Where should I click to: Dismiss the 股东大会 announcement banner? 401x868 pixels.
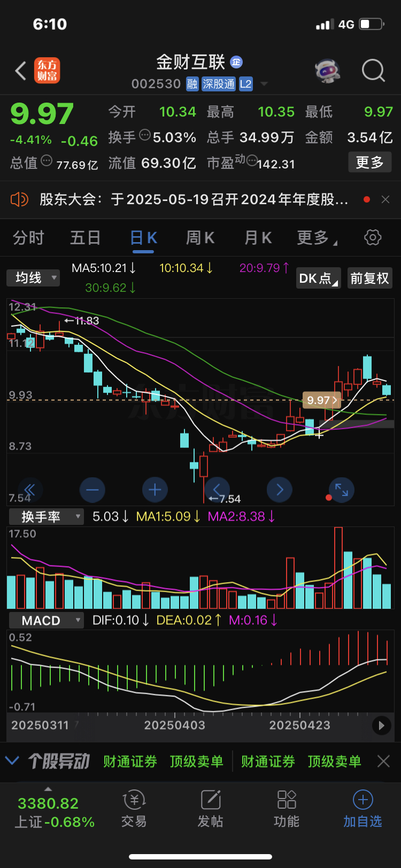coord(385,199)
